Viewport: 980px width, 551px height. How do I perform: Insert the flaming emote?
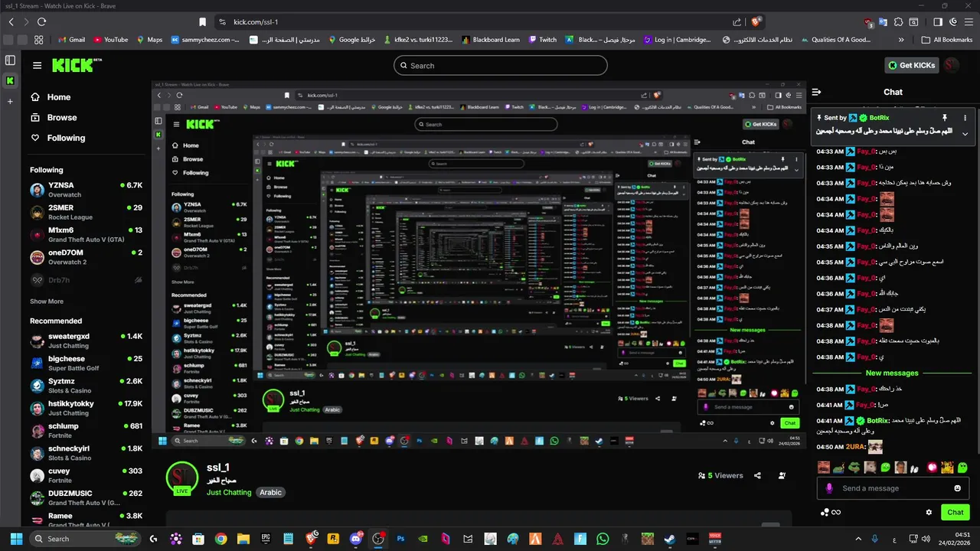948,467
